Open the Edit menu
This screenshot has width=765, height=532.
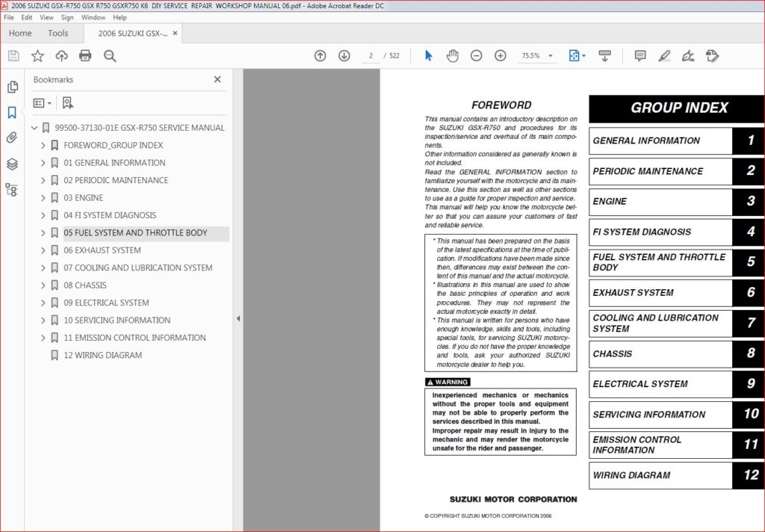point(26,17)
